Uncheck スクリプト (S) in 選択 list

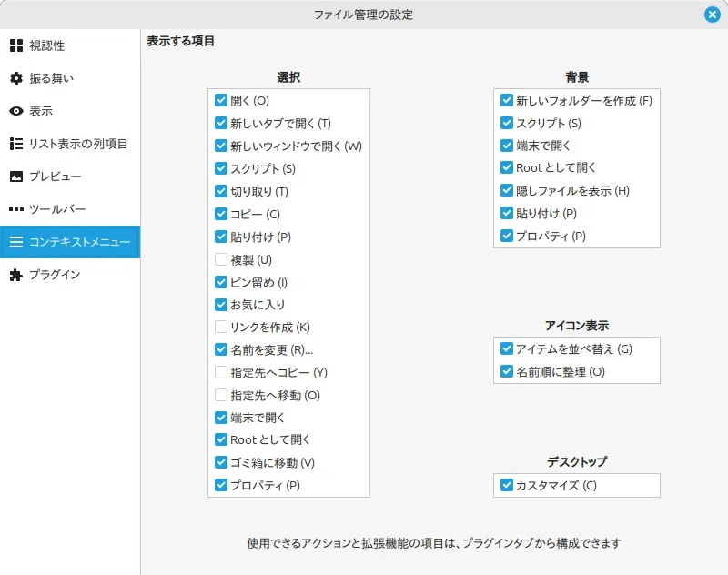[221, 168]
